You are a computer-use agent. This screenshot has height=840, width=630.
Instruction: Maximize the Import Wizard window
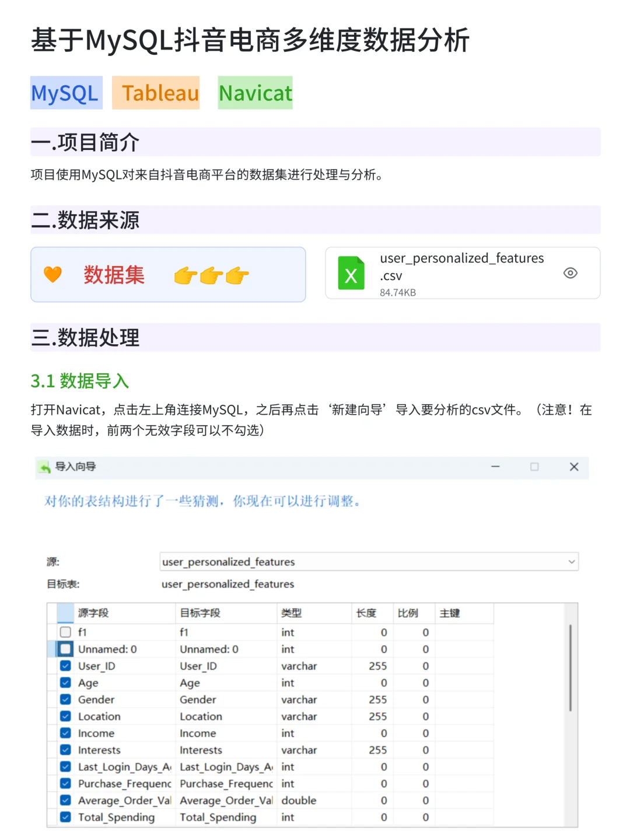(534, 467)
